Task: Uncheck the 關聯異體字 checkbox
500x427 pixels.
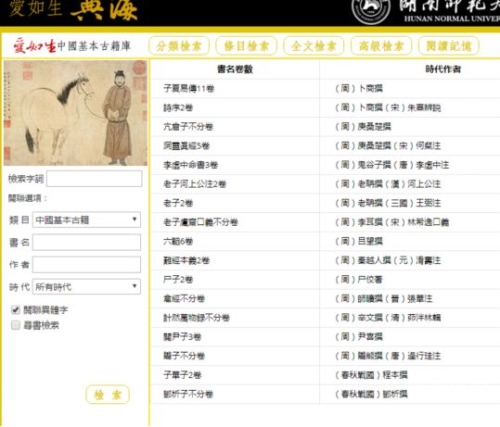Action: click(x=15, y=310)
